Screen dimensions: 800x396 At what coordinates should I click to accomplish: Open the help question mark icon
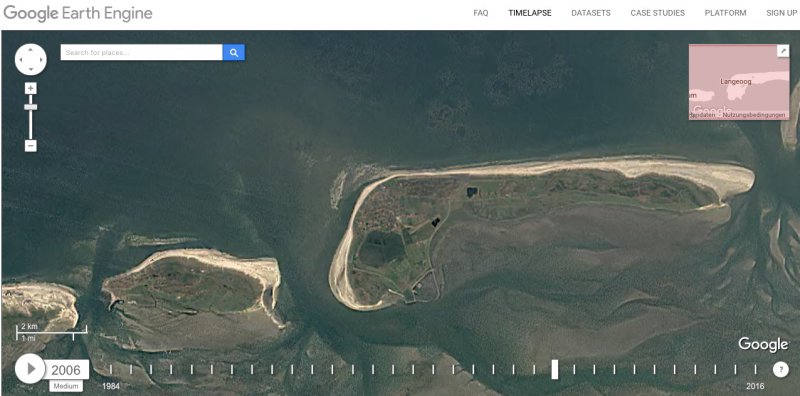pos(781,369)
